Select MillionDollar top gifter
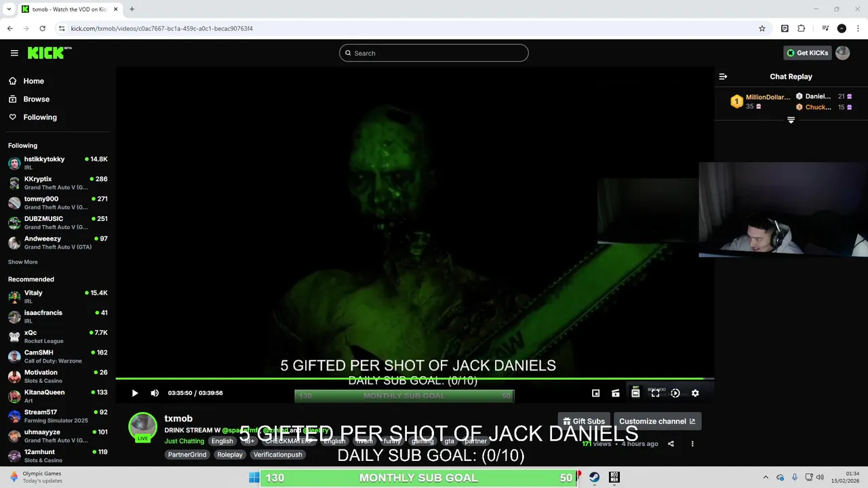Screen dimensions: 868x488 tap(759, 102)
